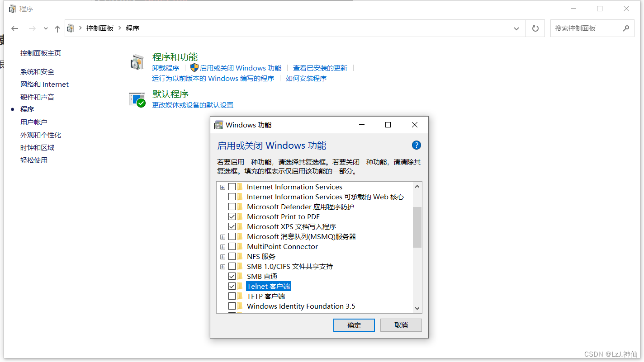Viewport: 644px width, 362px height.
Task: Click the chevron after 控制面板 in breadcrumb
Action: pos(120,28)
